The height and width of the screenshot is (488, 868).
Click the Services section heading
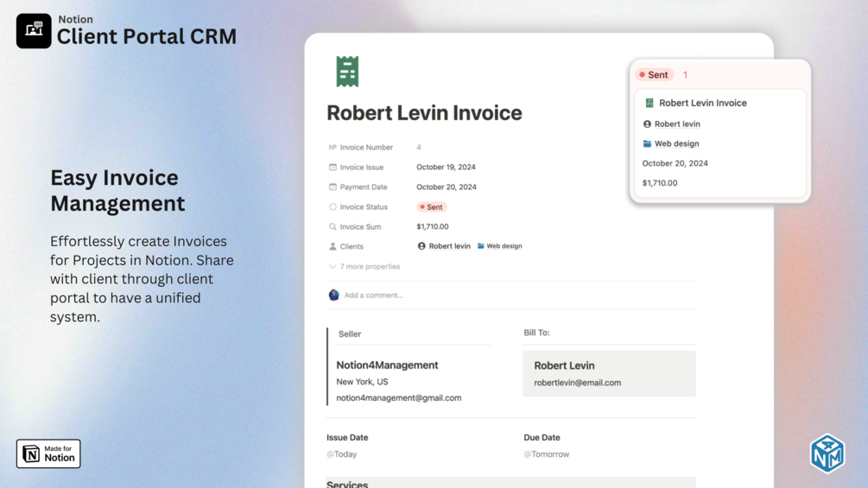coord(347,484)
